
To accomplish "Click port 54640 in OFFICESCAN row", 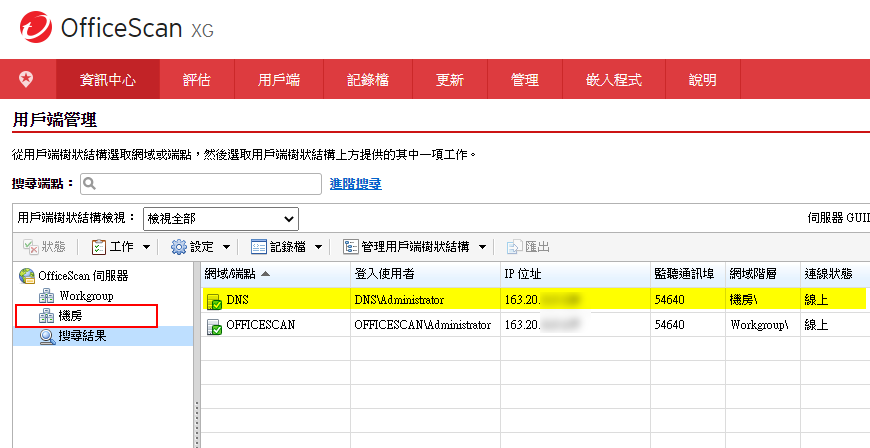I will pyautogui.click(x=670, y=325).
